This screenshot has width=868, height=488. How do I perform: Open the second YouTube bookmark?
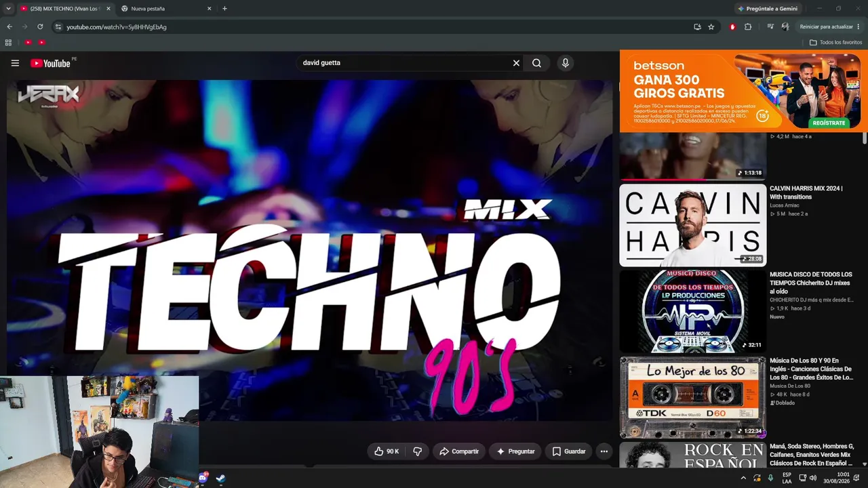pos(41,43)
